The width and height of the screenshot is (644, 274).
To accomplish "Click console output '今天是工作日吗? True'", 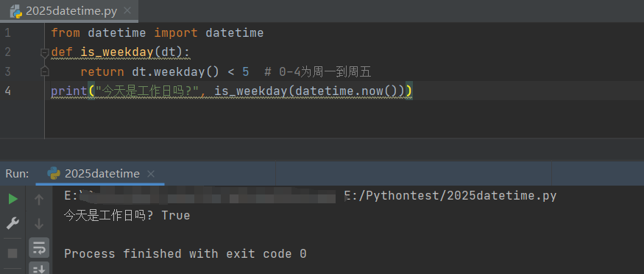I will [127, 215].
